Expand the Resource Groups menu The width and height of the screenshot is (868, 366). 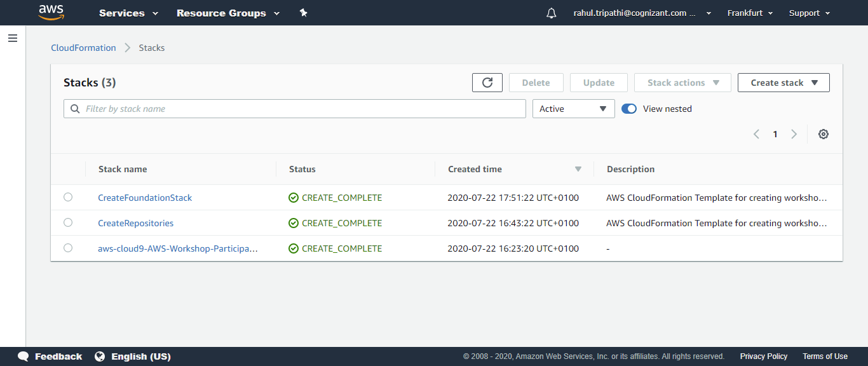pos(228,13)
